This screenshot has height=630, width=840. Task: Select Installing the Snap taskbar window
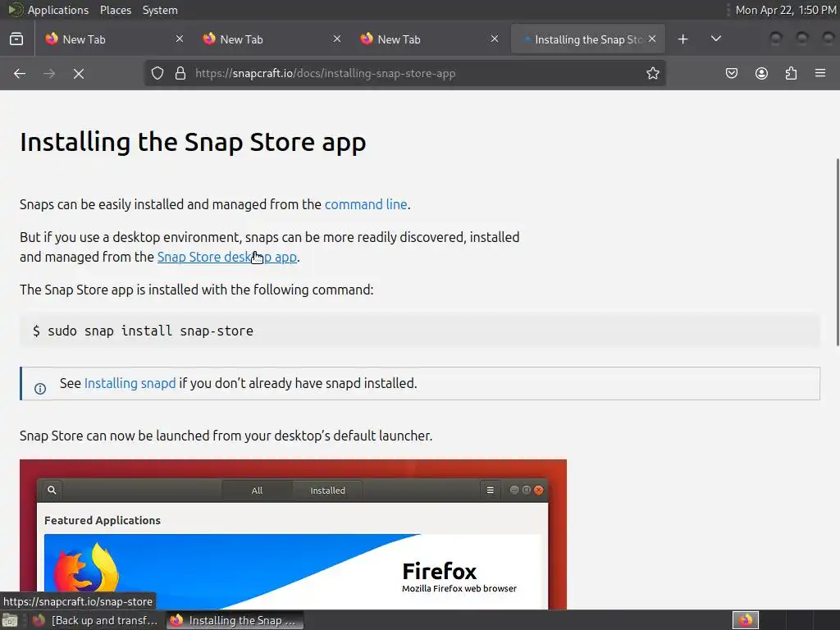pyautogui.click(x=234, y=620)
